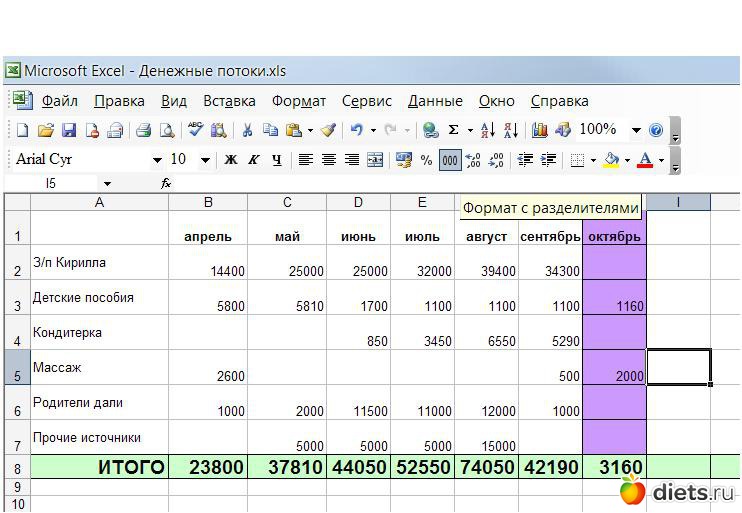Open the Arial Cyr font dropdown
The width and height of the screenshot is (742, 513).
[x=157, y=160]
